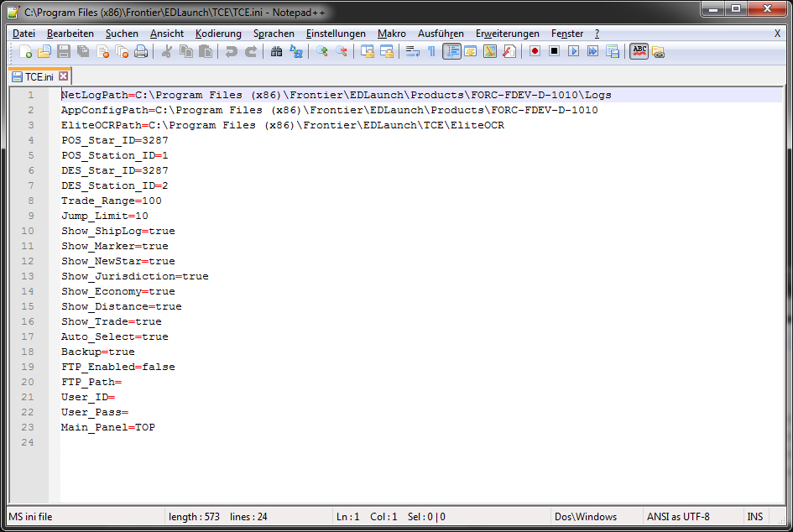Click the Jump_Limit=10 line
The image size is (793, 532).
pyautogui.click(x=105, y=216)
